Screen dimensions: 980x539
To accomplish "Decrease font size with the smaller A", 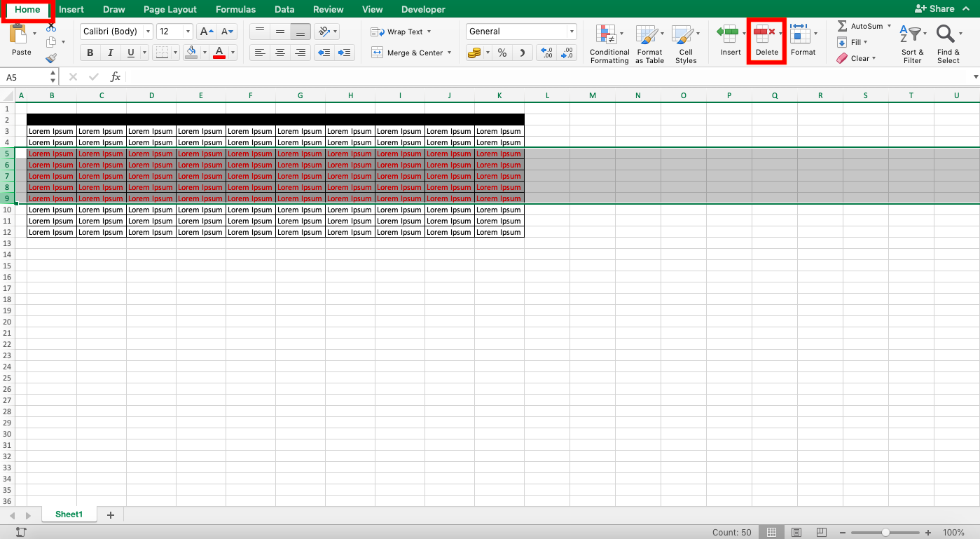I will pos(227,32).
